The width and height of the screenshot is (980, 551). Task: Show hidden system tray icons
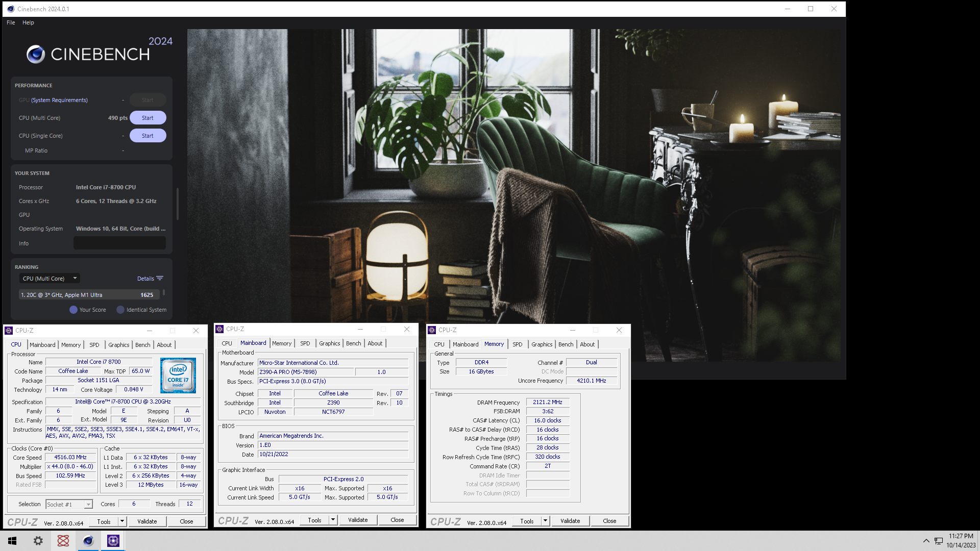coord(926,541)
